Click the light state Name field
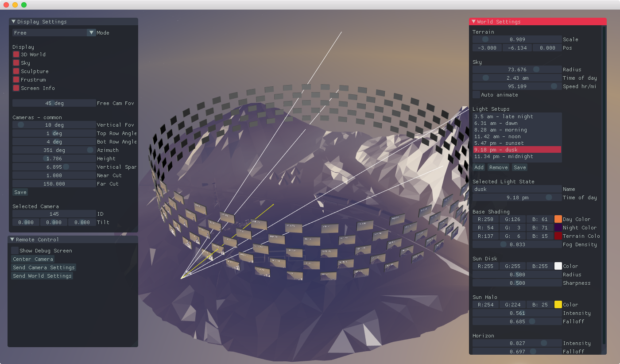 (517, 189)
